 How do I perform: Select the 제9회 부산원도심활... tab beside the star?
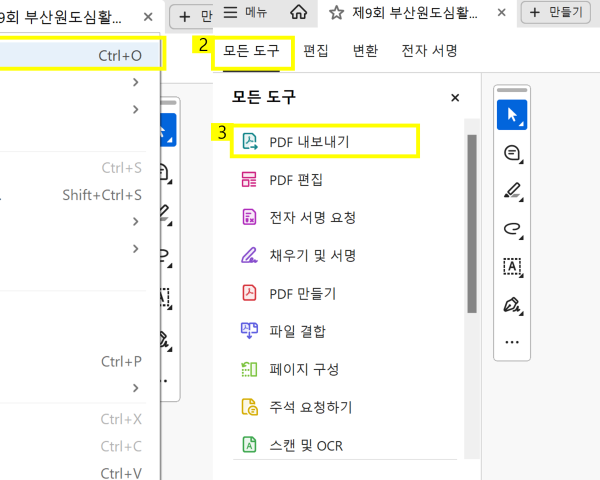coord(415,13)
